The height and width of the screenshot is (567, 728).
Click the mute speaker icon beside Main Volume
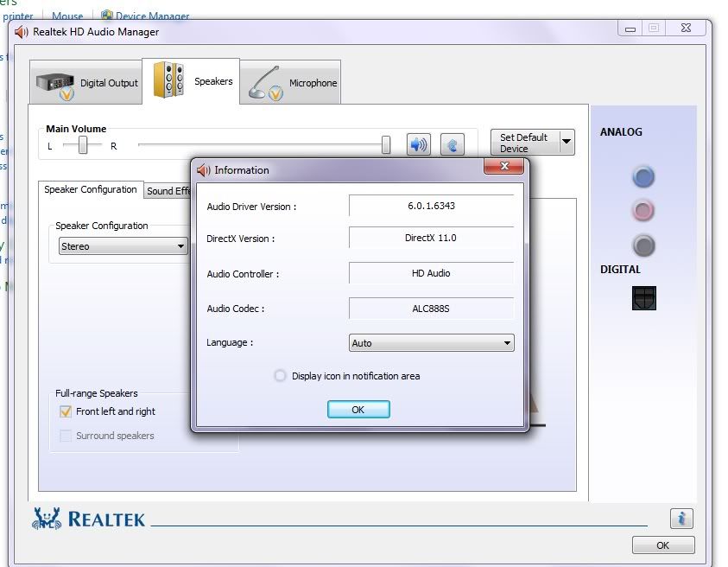coord(418,144)
